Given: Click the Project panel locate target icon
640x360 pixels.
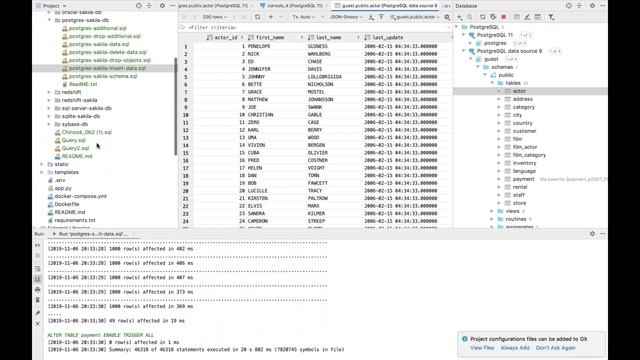Looking at the screenshot, I should point(139,6).
